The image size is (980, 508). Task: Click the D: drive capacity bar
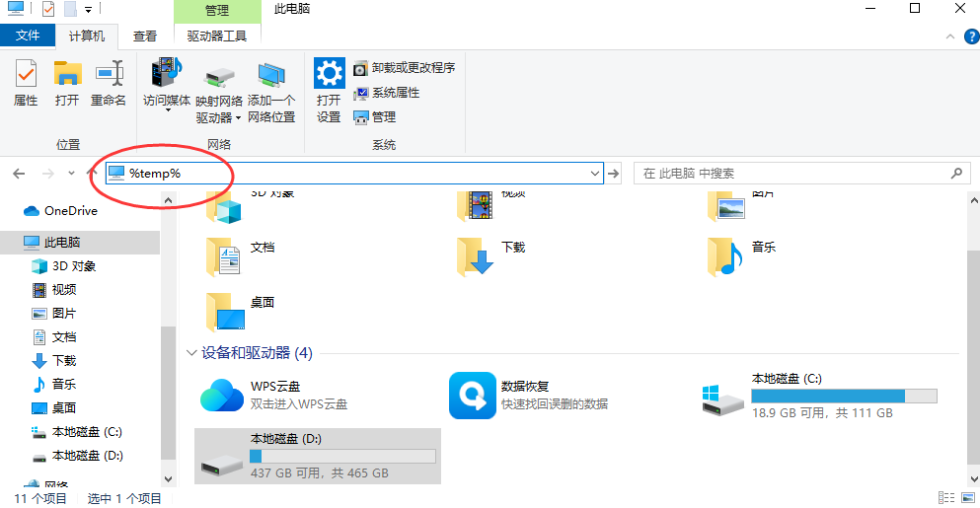click(342, 456)
